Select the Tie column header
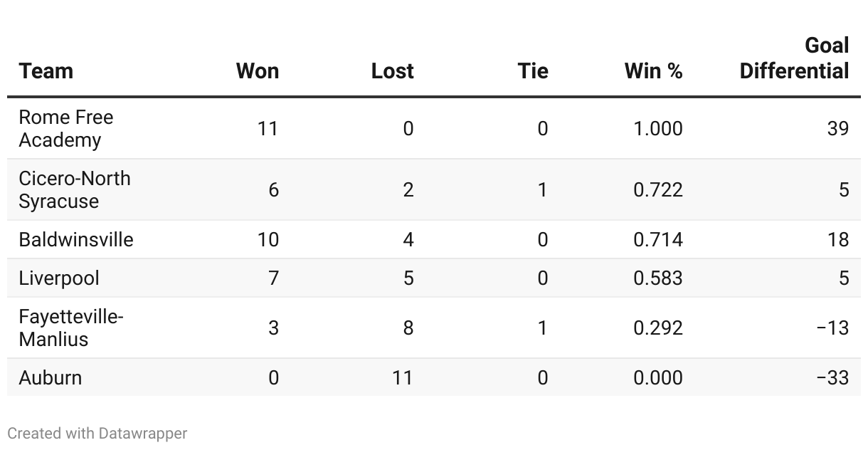Screen dimensions: 868x450 pos(533,71)
